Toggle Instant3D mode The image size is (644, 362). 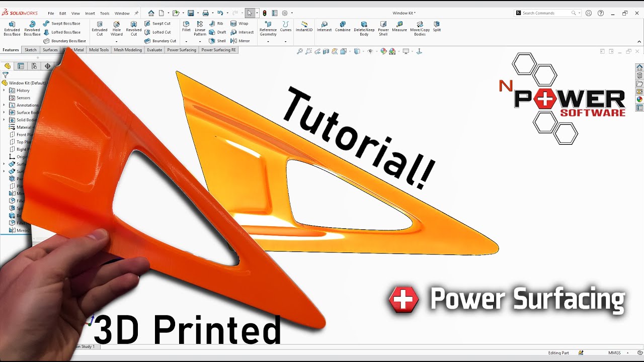coord(304,27)
